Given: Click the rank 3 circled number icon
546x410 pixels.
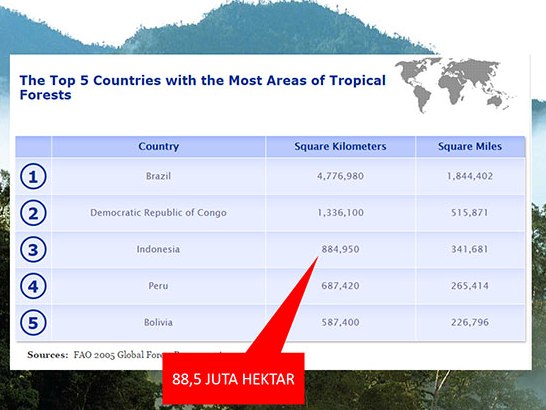Looking at the screenshot, I should [33, 249].
